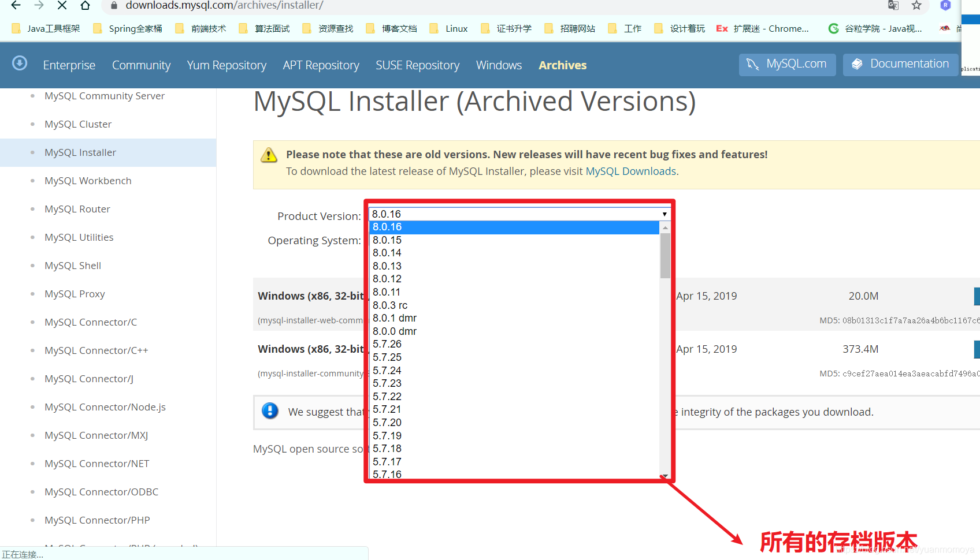
Task: Open the 谷粒学院 Java视频 bookmark
Action: pos(875,28)
